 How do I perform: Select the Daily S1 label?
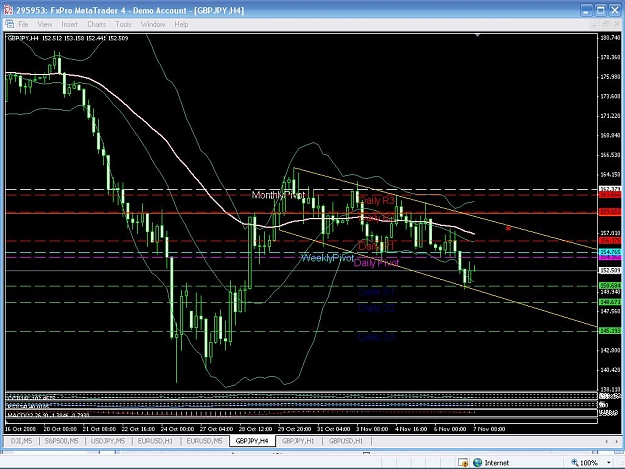tap(377, 292)
